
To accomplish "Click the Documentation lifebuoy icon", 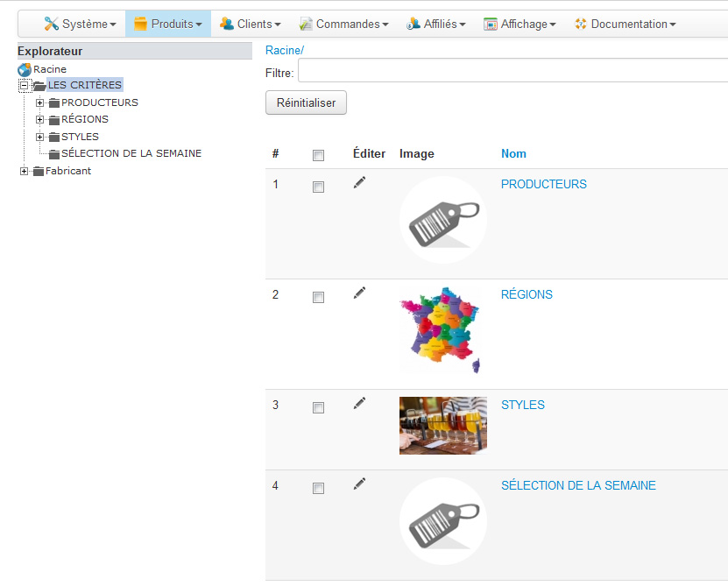I will [x=580, y=24].
